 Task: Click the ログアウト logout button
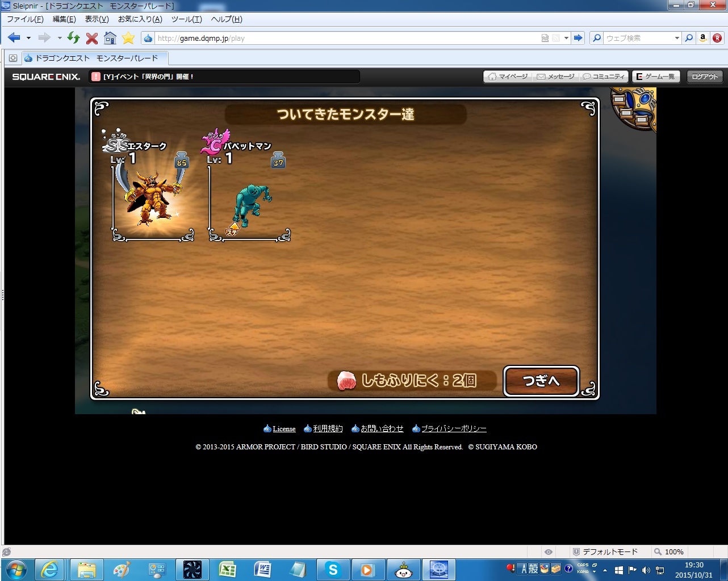tap(705, 77)
